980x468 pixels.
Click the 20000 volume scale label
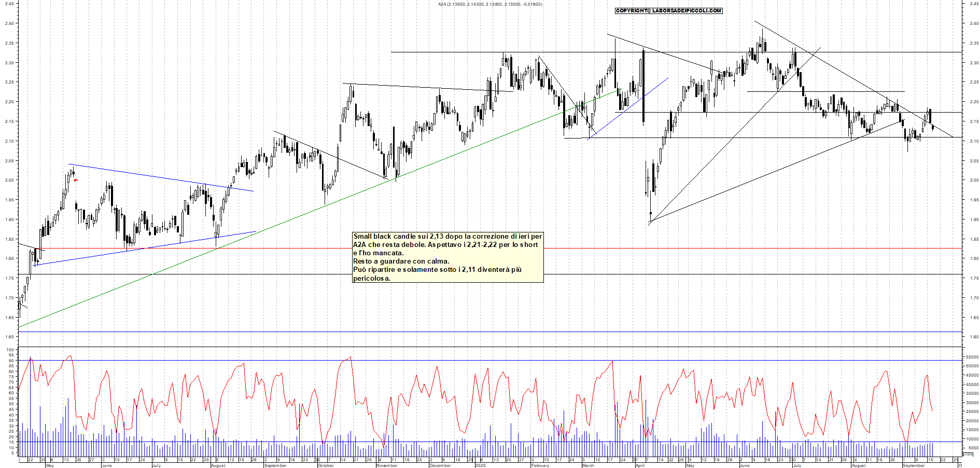coord(972,421)
